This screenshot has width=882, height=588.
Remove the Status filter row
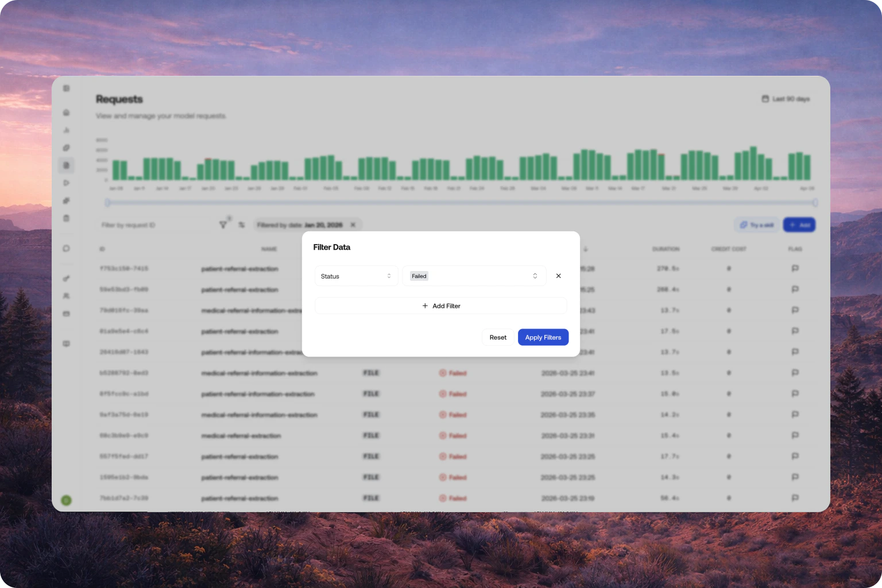click(x=558, y=276)
